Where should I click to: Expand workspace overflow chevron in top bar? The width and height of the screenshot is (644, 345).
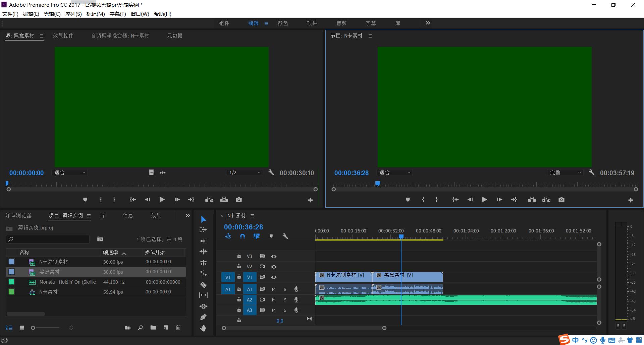click(x=428, y=23)
